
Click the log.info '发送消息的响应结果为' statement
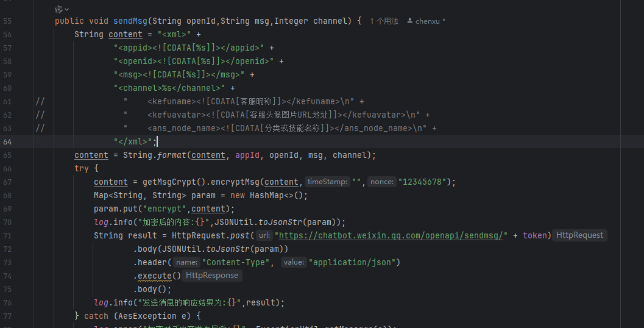click(x=189, y=302)
